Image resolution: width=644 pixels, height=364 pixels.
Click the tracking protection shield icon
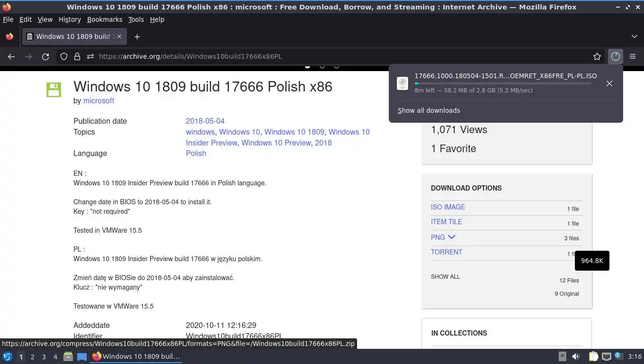point(64,56)
